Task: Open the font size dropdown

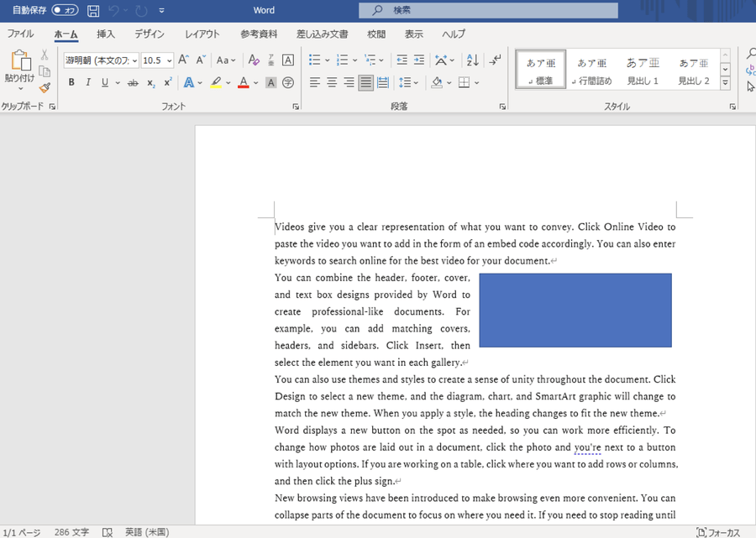Action: (169, 60)
